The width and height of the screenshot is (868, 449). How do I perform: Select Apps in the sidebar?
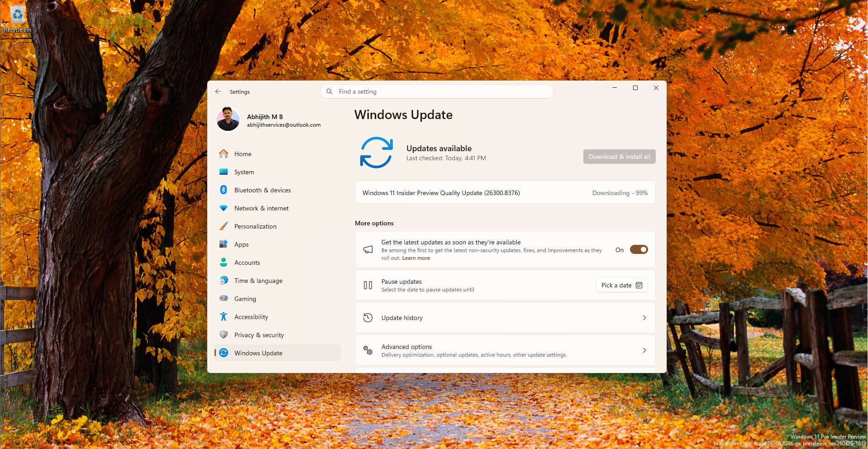(278, 244)
